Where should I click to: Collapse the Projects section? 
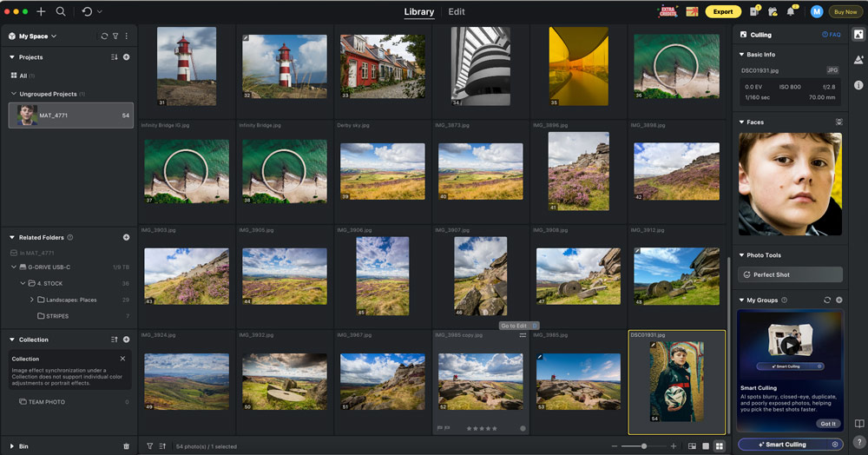coord(11,57)
